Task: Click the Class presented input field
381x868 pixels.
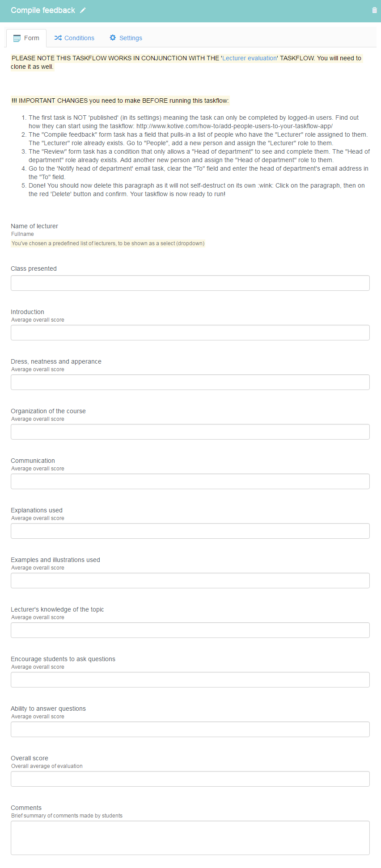Action: click(x=190, y=283)
